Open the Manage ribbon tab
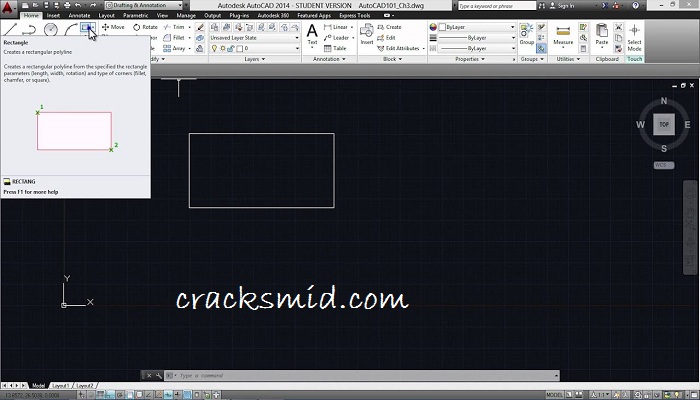 coord(186,15)
